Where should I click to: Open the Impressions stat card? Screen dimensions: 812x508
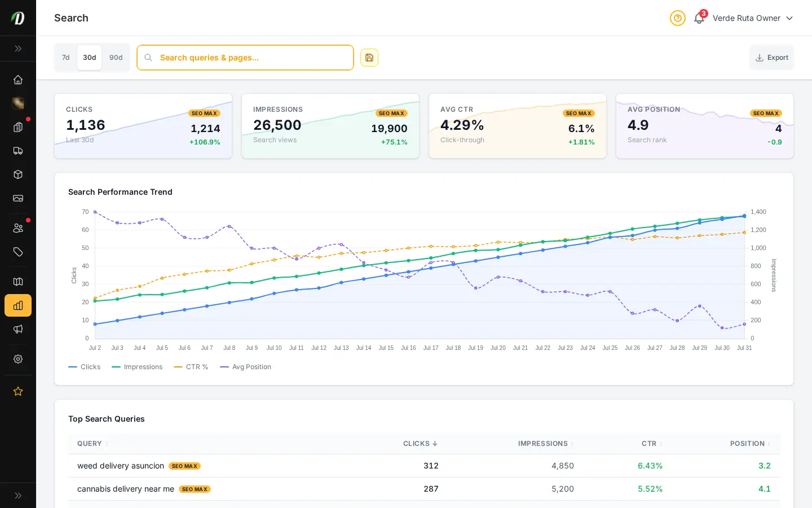(330, 126)
